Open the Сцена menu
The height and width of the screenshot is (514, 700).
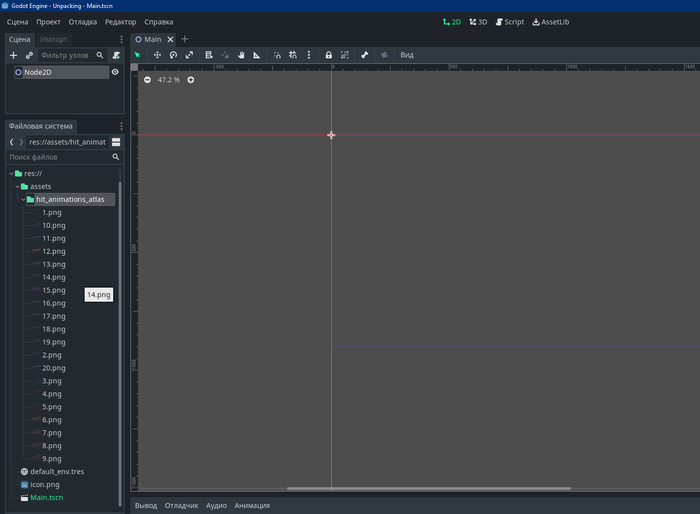tap(17, 22)
